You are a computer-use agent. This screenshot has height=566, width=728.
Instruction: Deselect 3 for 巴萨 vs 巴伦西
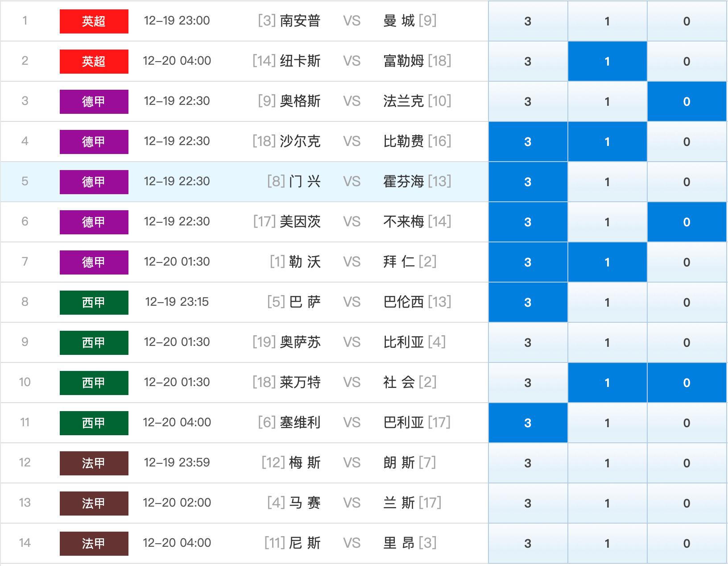point(528,302)
